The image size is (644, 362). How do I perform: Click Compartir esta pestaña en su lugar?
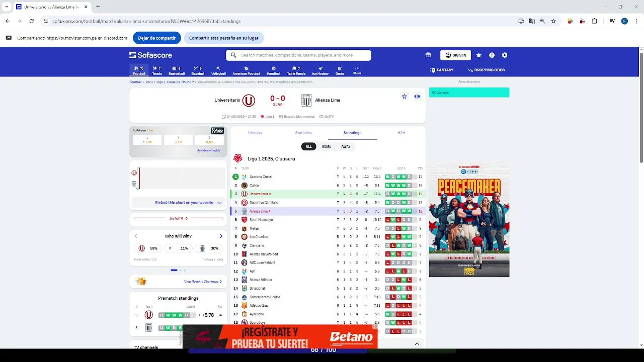223,38
